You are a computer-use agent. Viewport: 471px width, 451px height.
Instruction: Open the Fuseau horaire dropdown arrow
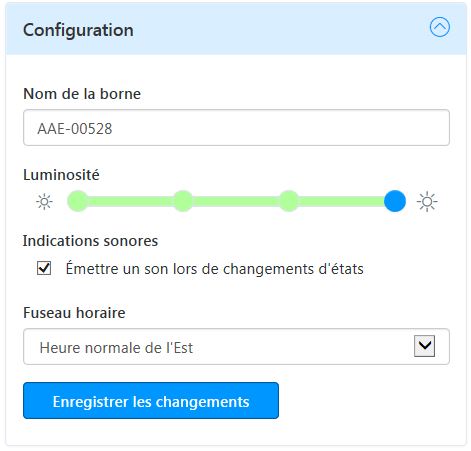[424, 346]
